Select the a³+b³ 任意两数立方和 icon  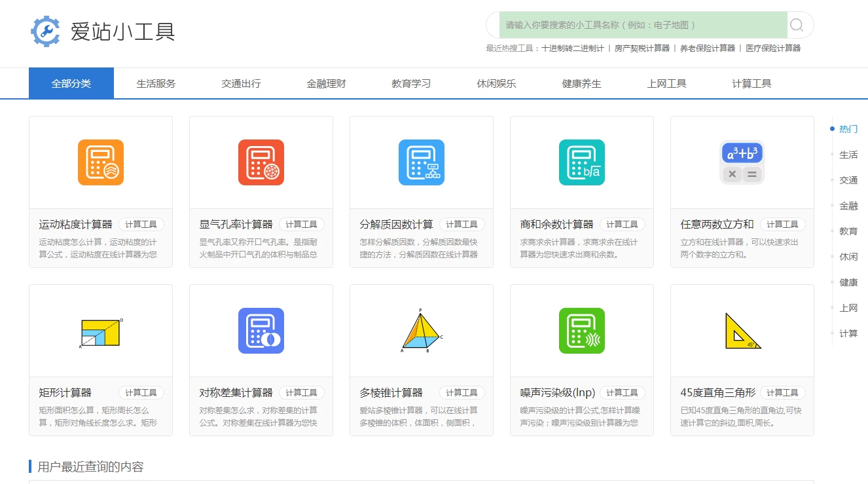point(742,162)
